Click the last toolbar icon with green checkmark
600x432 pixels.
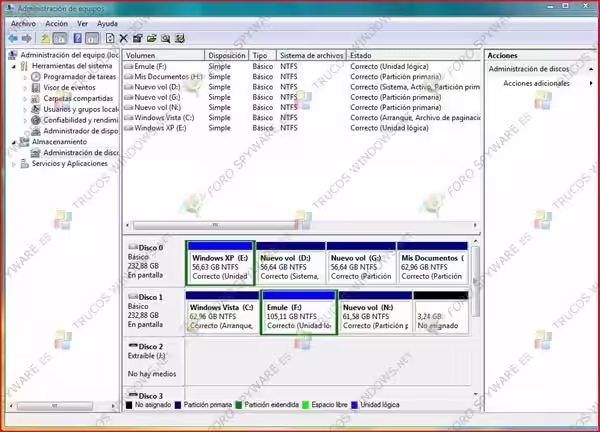pos(180,38)
